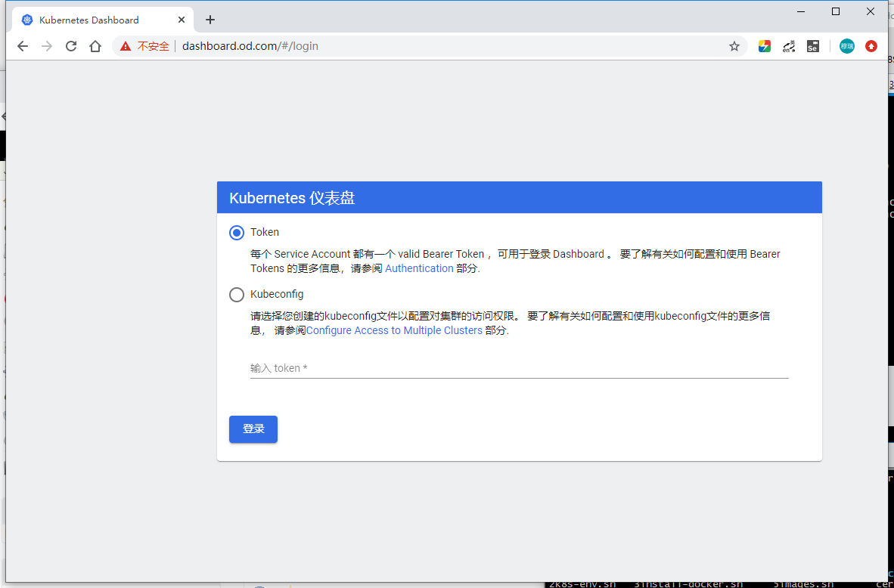This screenshot has width=894, height=588.
Task: Select the Kubeconfig radio button
Action: point(237,295)
